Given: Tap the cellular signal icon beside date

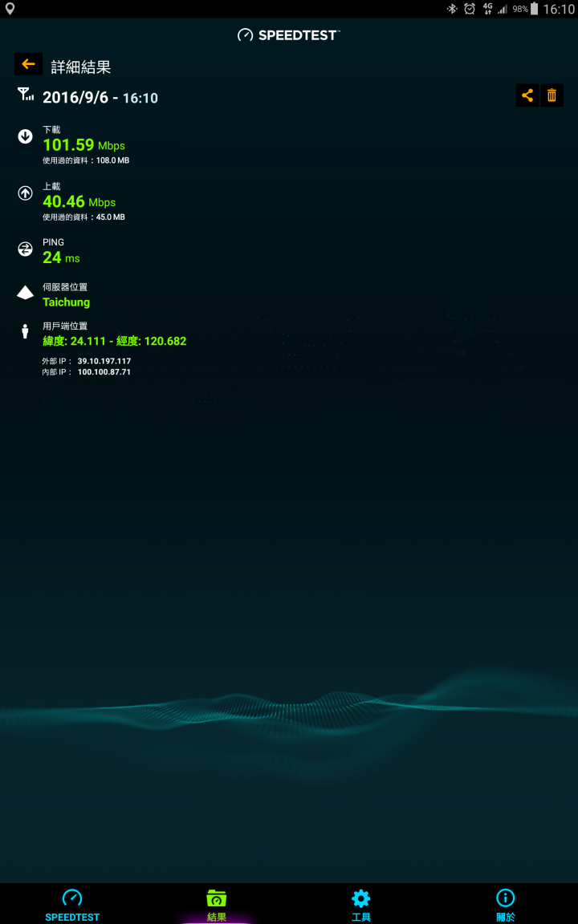Looking at the screenshot, I should (x=26, y=94).
